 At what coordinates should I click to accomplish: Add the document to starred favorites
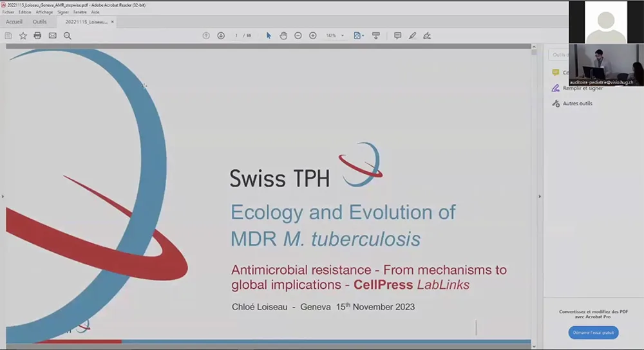[23, 35]
